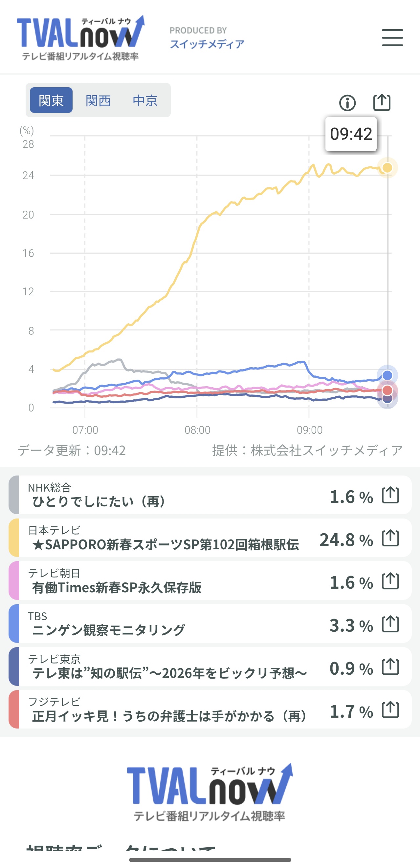The image size is (420, 868).
Task: Share the テレビ朝日 rating row
Action: pyautogui.click(x=390, y=581)
